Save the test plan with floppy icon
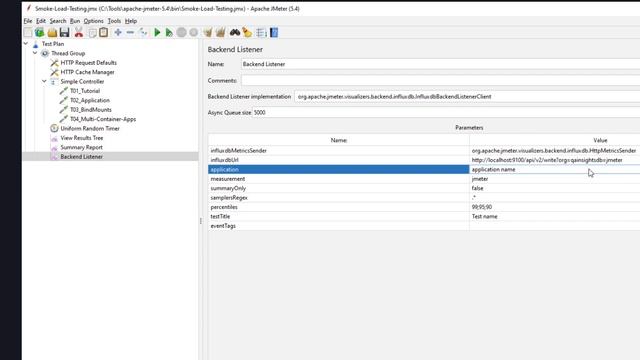Viewport: 640px width, 360px height. (64, 33)
